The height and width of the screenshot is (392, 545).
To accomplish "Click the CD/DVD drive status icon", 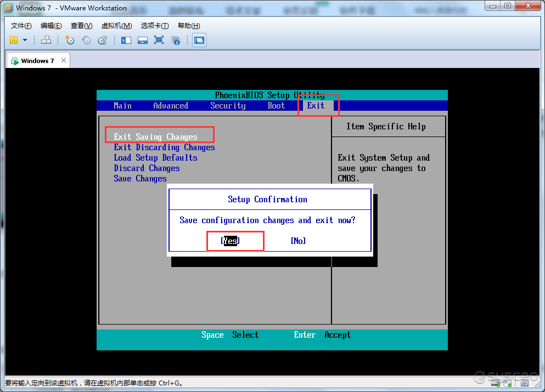I will tap(508, 383).
